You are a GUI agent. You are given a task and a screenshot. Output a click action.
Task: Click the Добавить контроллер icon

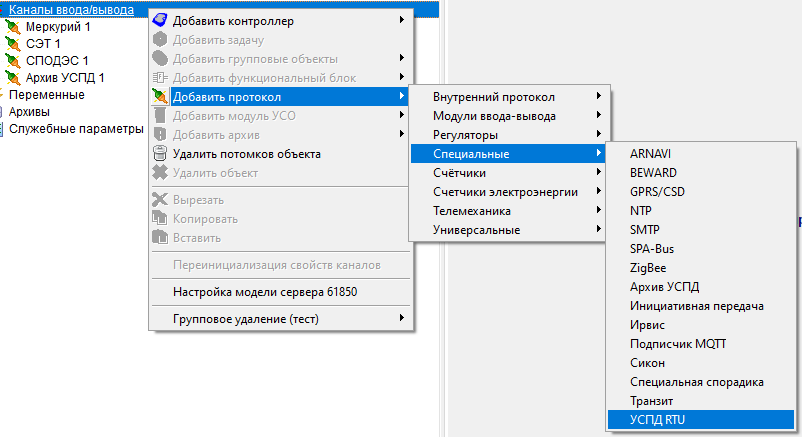[x=160, y=21]
